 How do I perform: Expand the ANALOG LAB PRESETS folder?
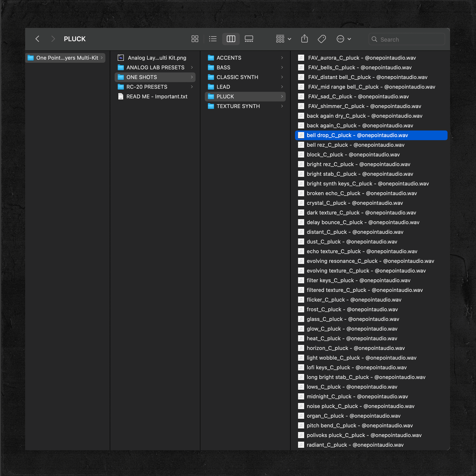tap(155, 68)
